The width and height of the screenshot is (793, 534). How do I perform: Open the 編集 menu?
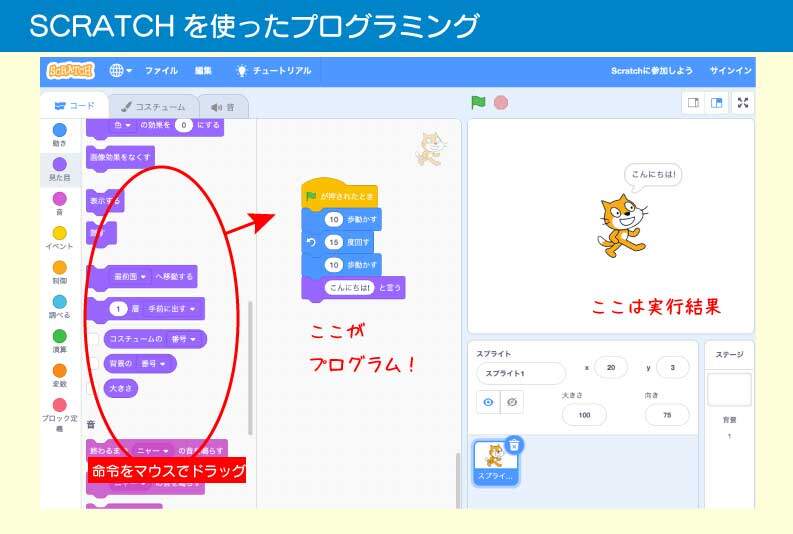click(x=203, y=71)
